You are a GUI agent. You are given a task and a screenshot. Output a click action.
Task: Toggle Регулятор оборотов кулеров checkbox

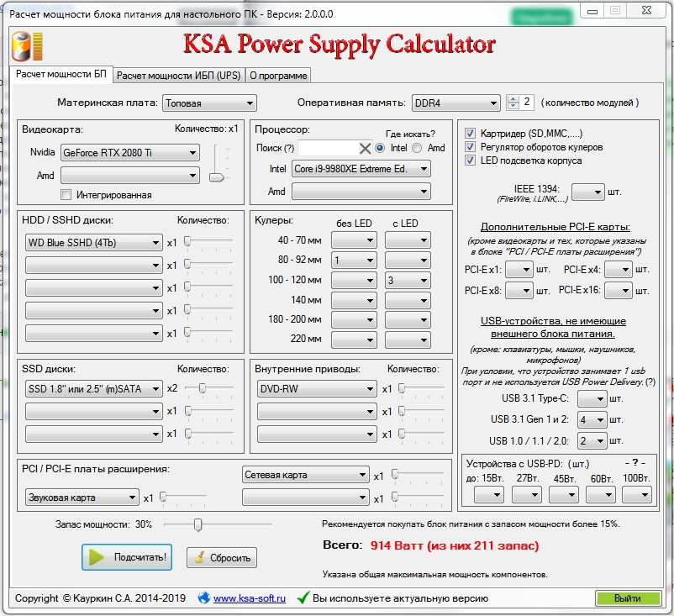471,146
